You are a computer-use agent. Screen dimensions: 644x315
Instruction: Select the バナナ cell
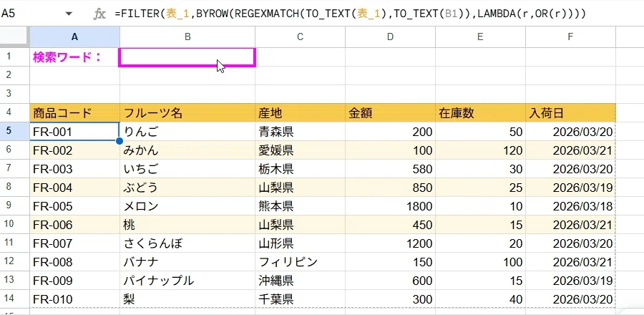click(x=187, y=261)
